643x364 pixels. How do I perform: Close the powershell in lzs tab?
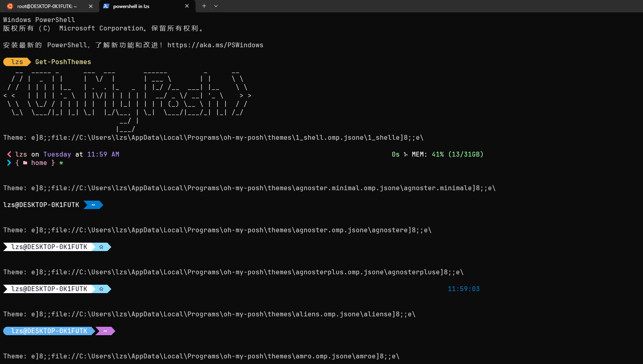pos(187,6)
